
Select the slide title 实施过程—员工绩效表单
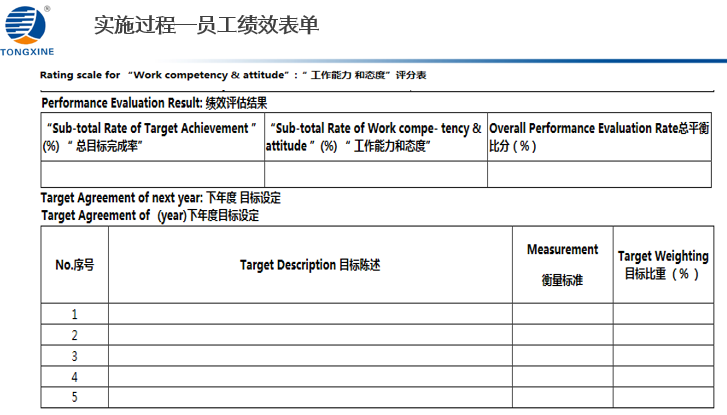coord(206,26)
